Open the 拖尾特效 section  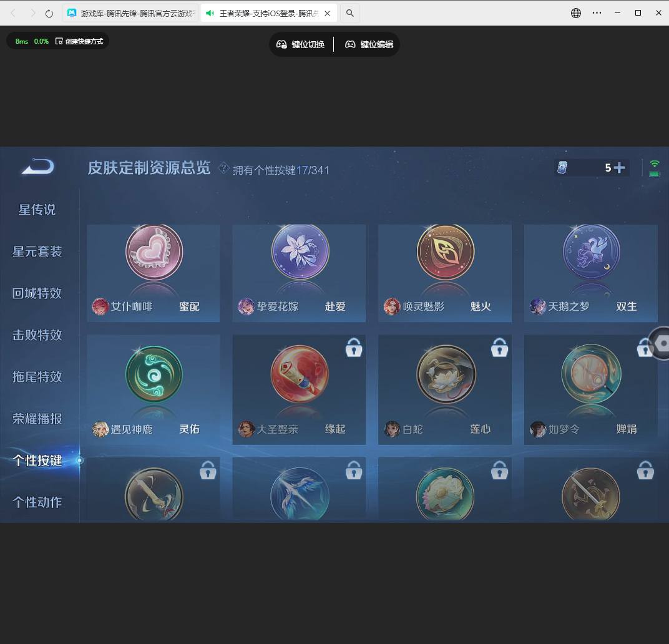37,377
